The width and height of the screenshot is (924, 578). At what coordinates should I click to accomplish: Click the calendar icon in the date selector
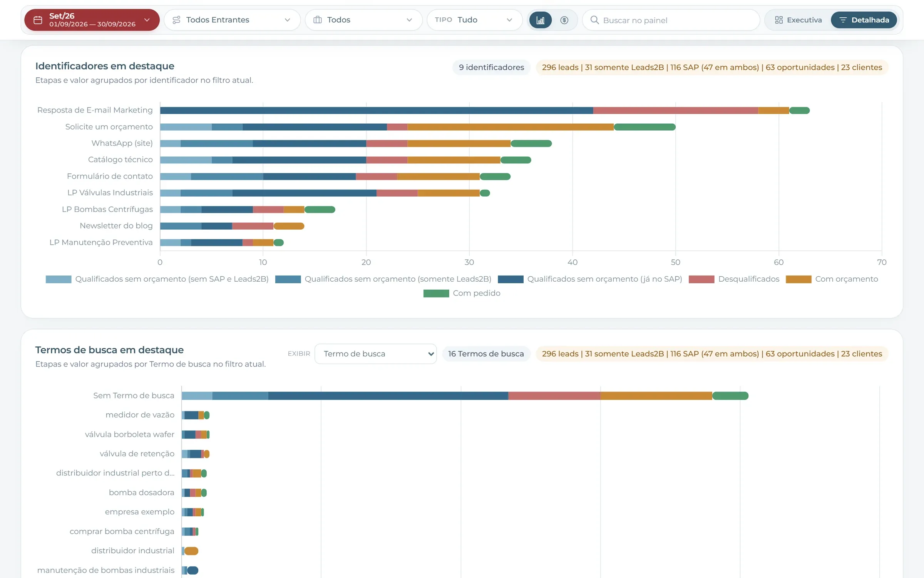point(38,20)
